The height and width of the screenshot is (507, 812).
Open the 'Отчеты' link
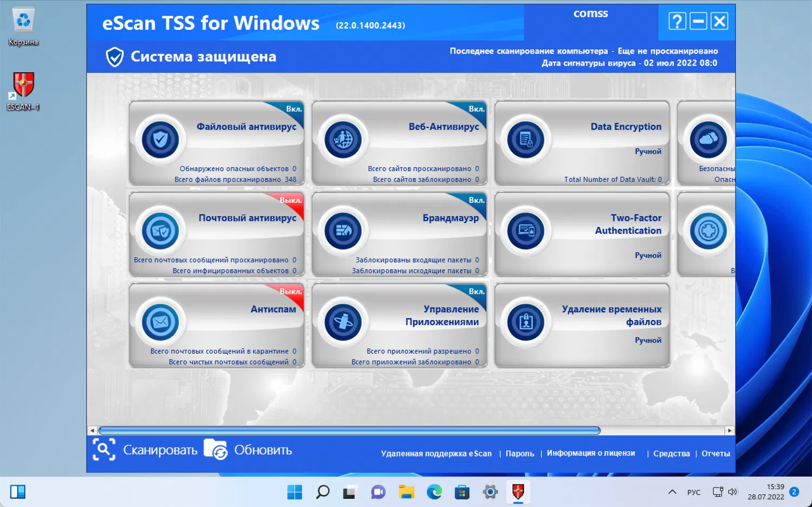pyautogui.click(x=716, y=453)
